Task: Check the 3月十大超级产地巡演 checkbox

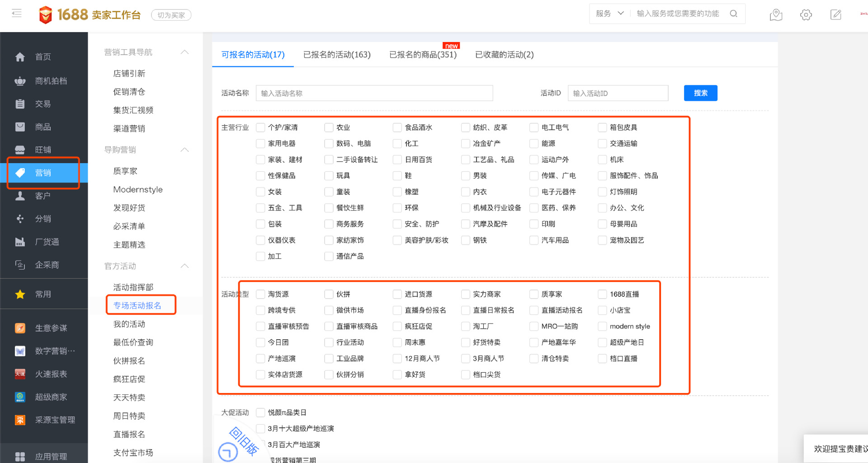Action: (260, 428)
